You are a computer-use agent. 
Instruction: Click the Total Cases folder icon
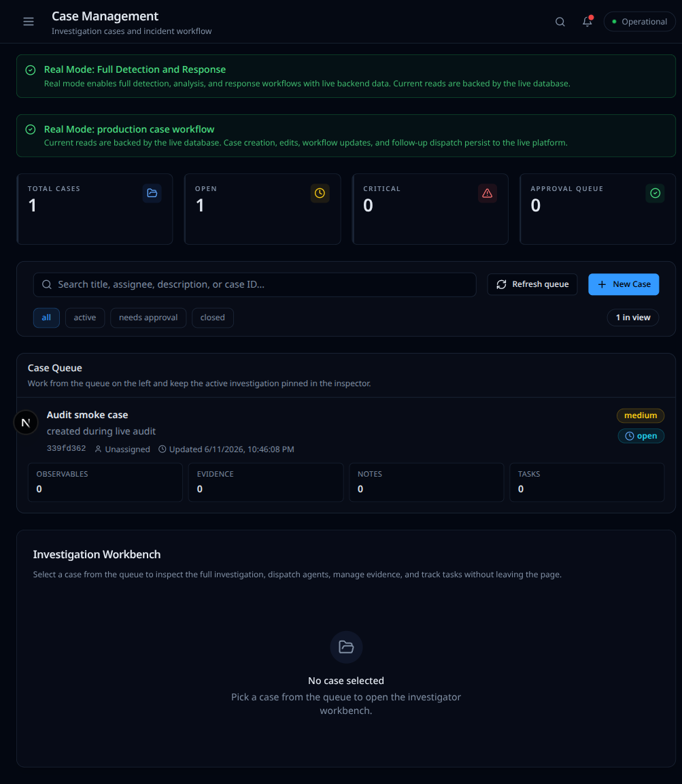point(152,193)
